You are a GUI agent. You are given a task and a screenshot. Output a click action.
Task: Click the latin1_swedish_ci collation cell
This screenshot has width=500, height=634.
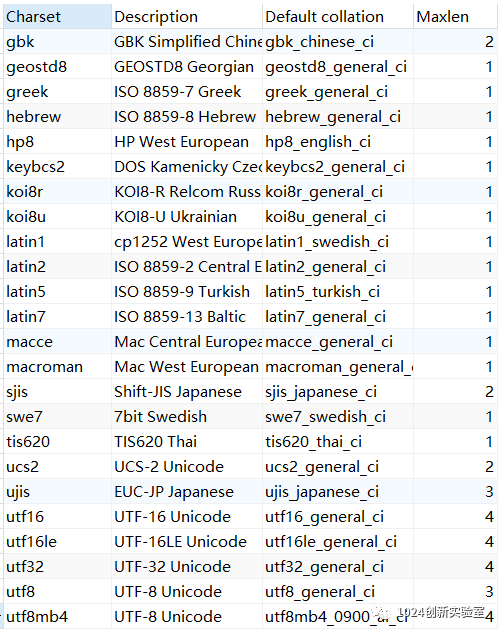point(338,242)
